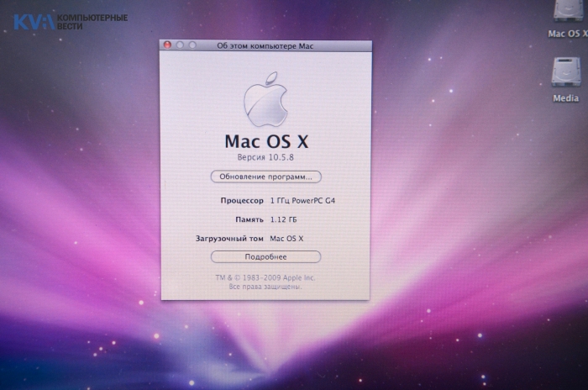
Task: Click the Подробнее button
Action: point(266,256)
